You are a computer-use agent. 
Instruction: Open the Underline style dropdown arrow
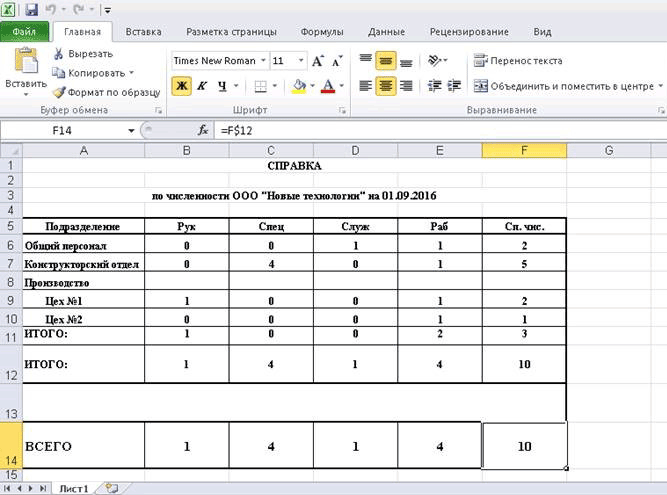(236, 86)
